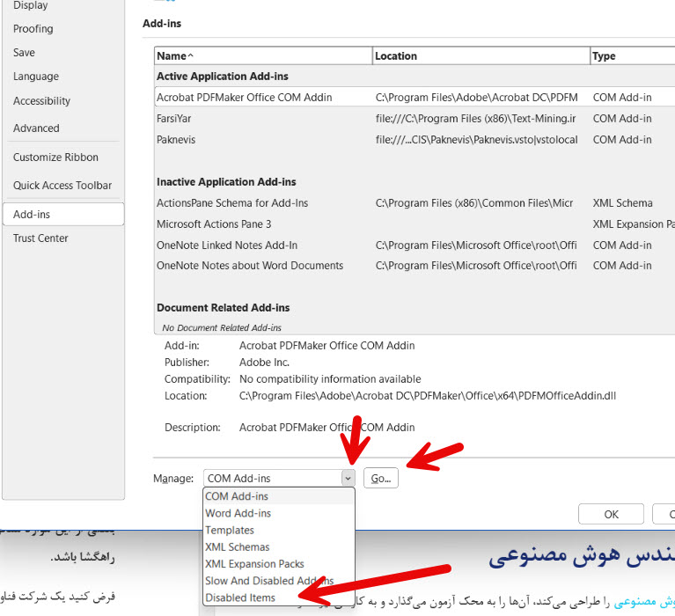Choose XML Expansion Packs option
The width and height of the screenshot is (675, 616).
254,564
